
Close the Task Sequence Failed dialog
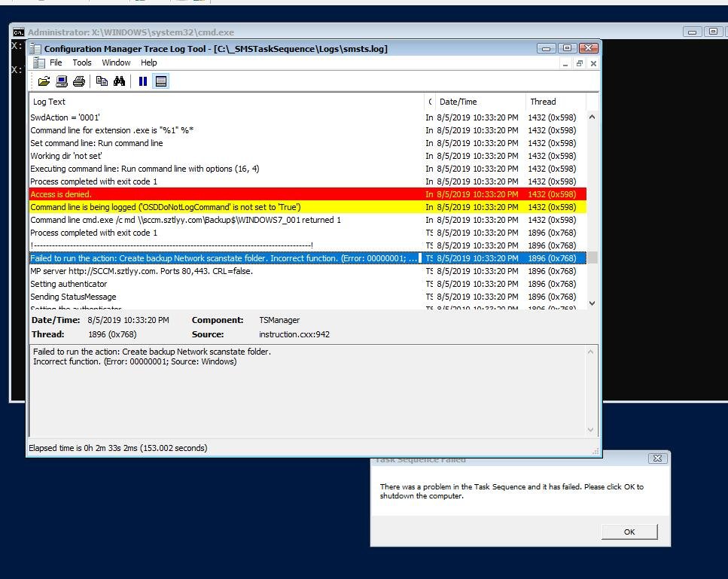point(657,459)
